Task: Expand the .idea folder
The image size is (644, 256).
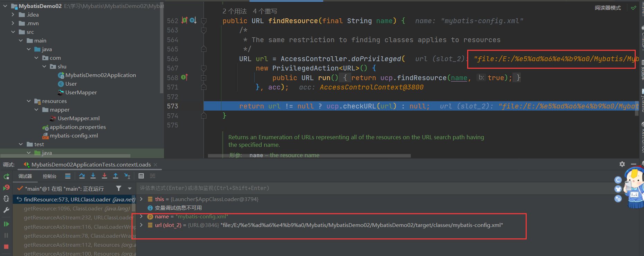Action: (13, 15)
